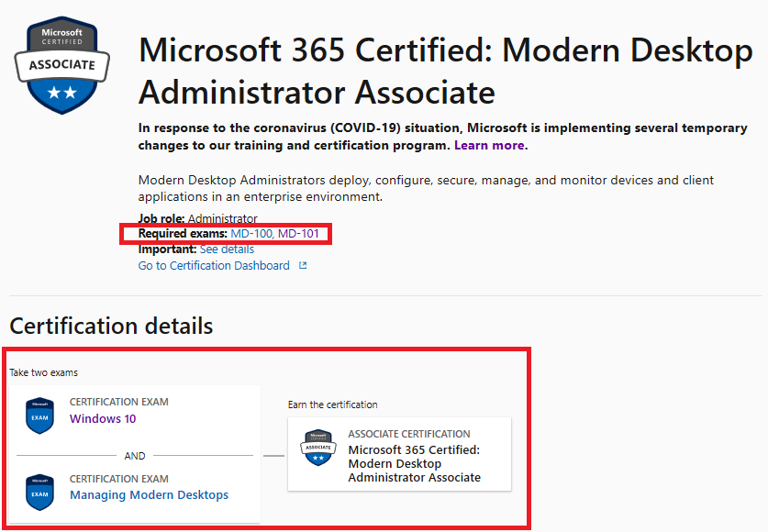Go to Certification Dashboard link

tap(214, 265)
